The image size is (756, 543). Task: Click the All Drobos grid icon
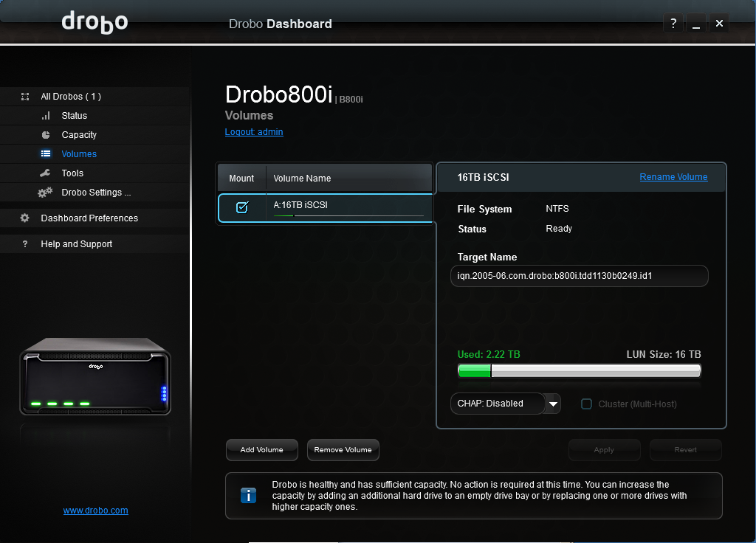(25, 97)
